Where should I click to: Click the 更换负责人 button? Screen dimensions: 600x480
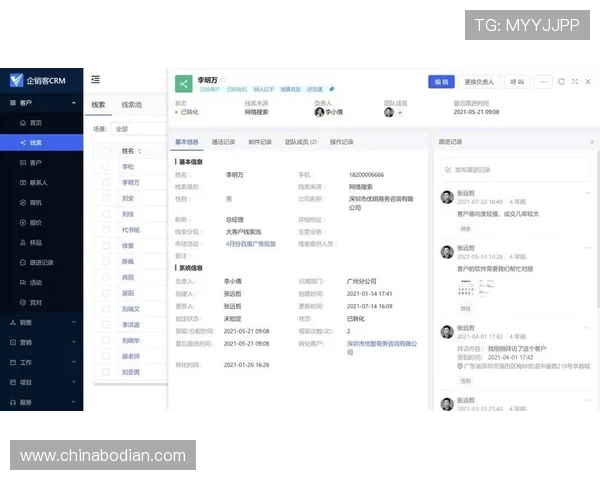point(481,81)
